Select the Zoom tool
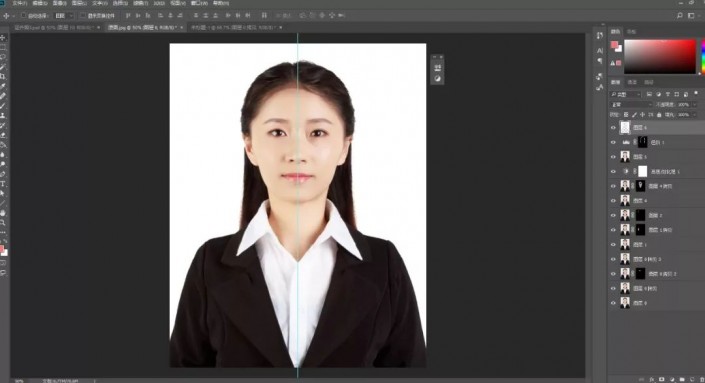 3,223
